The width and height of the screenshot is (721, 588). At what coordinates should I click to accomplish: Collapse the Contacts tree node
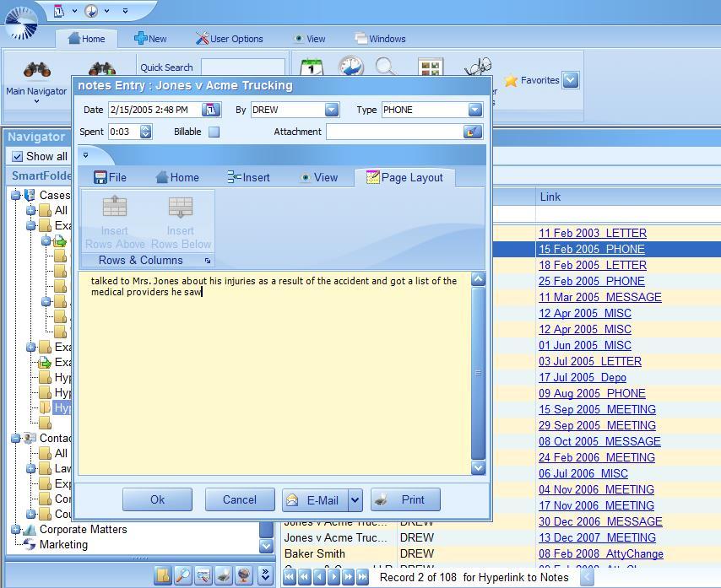click(16, 438)
